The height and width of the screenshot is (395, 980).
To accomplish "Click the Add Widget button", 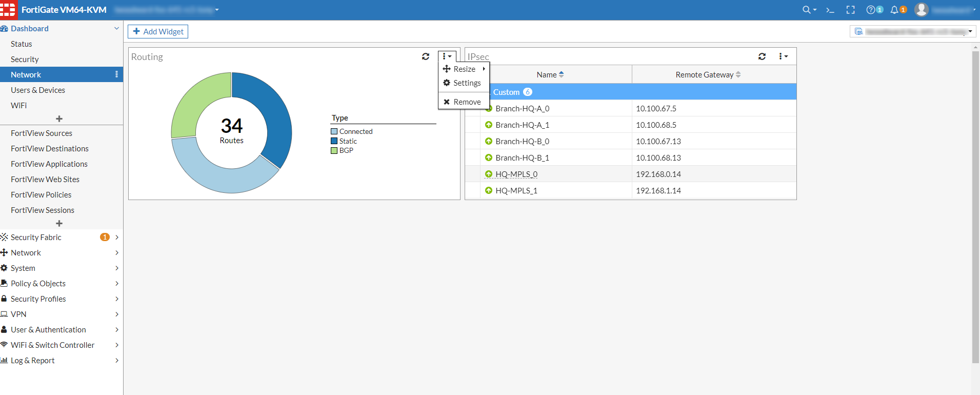I will click(x=158, y=32).
